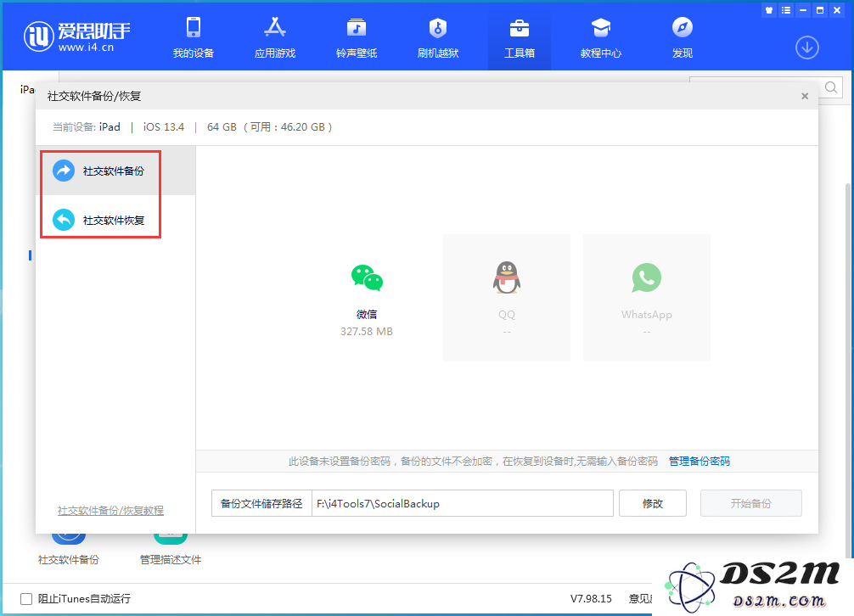The height and width of the screenshot is (616, 854).
Task: Click the iOS 13.4 device info text
Action: (163, 126)
